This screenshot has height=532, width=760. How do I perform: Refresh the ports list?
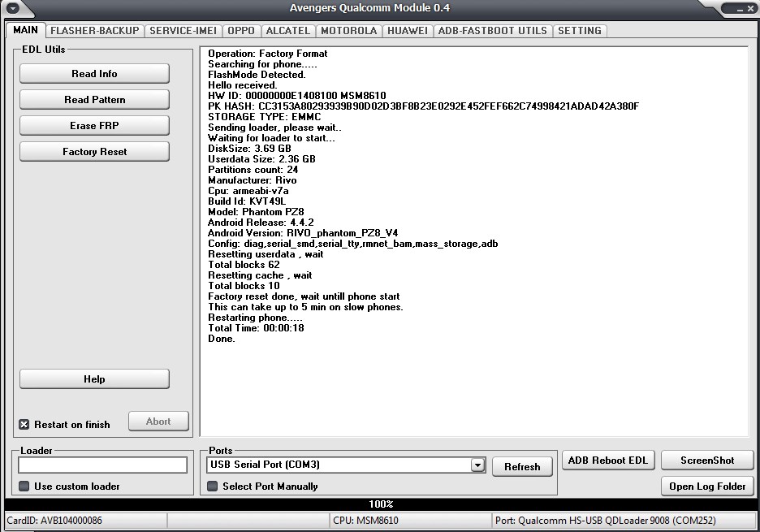pyautogui.click(x=522, y=466)
